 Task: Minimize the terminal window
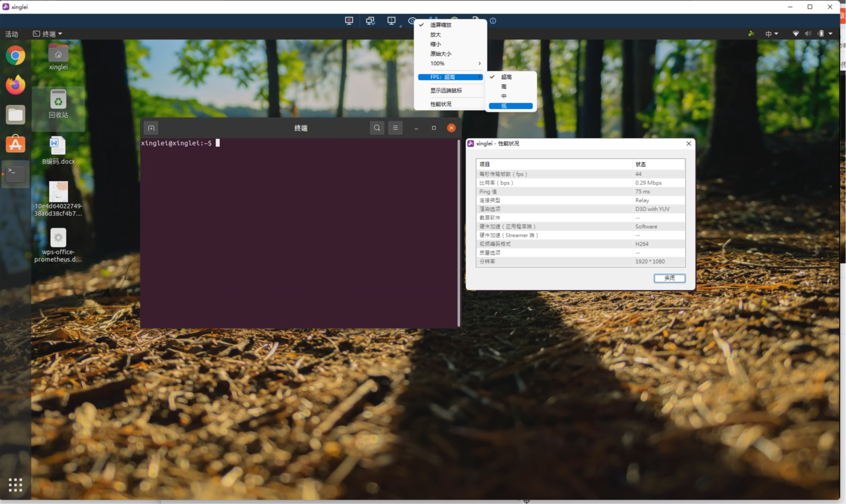coord(416,128)
